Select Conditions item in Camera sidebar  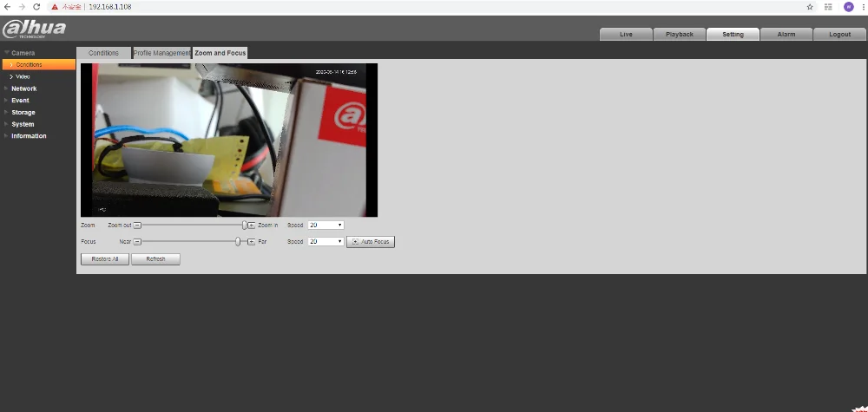pos(39,65)
